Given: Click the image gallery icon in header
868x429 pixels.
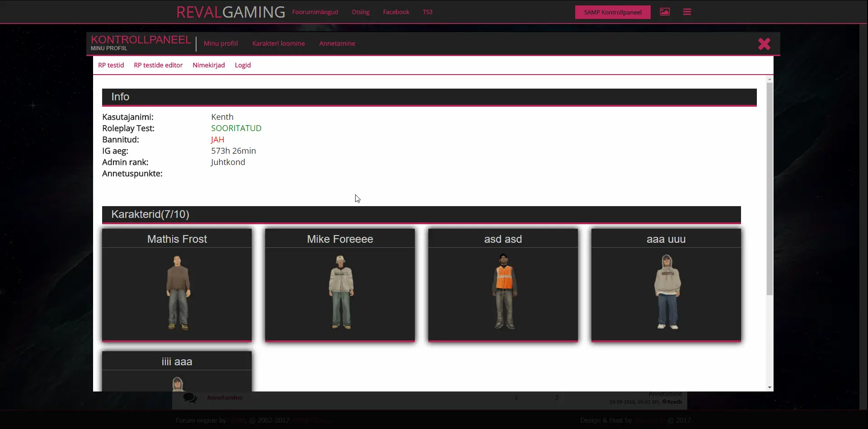Looking at the screenshot, I should [x=665, y=12].
